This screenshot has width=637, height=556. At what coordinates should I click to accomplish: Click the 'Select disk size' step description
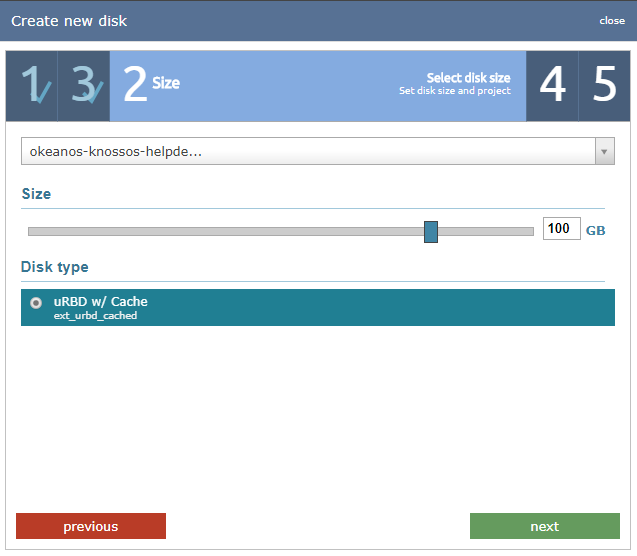pos(468,78)
